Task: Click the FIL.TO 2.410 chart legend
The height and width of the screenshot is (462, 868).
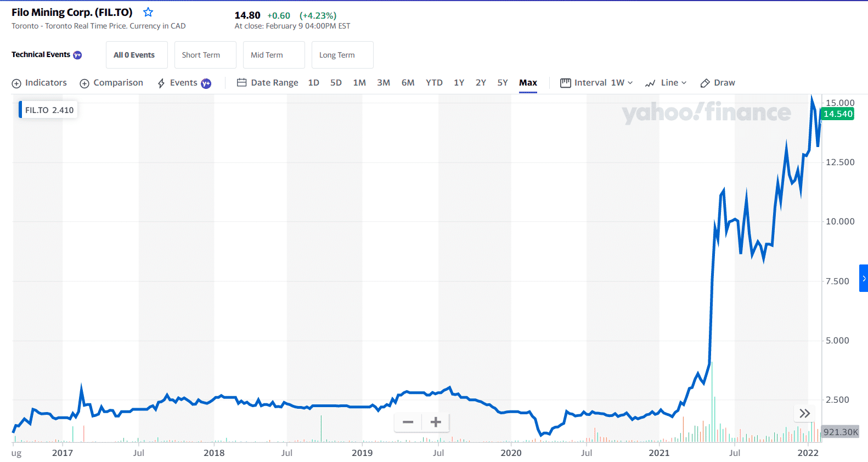Action: [48, 110]
